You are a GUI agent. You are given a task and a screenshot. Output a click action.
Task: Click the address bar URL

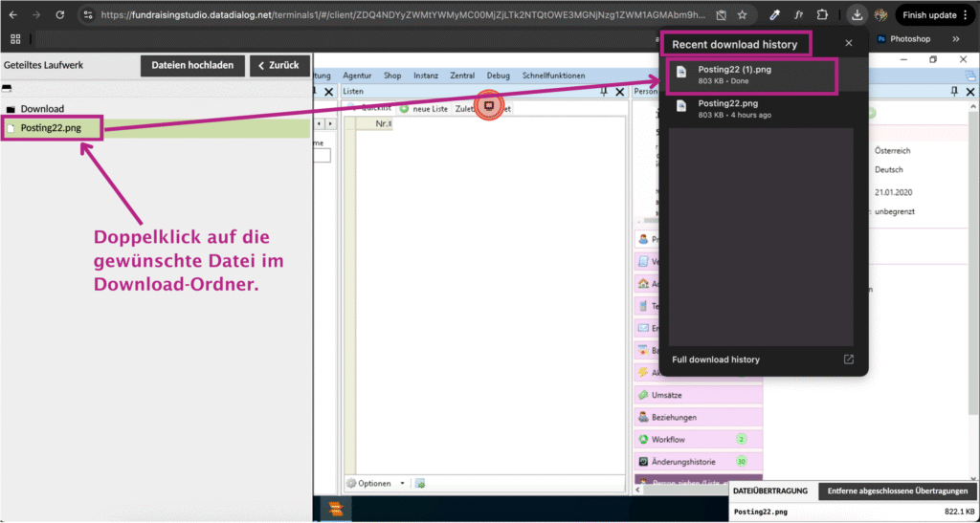(403, 15)
